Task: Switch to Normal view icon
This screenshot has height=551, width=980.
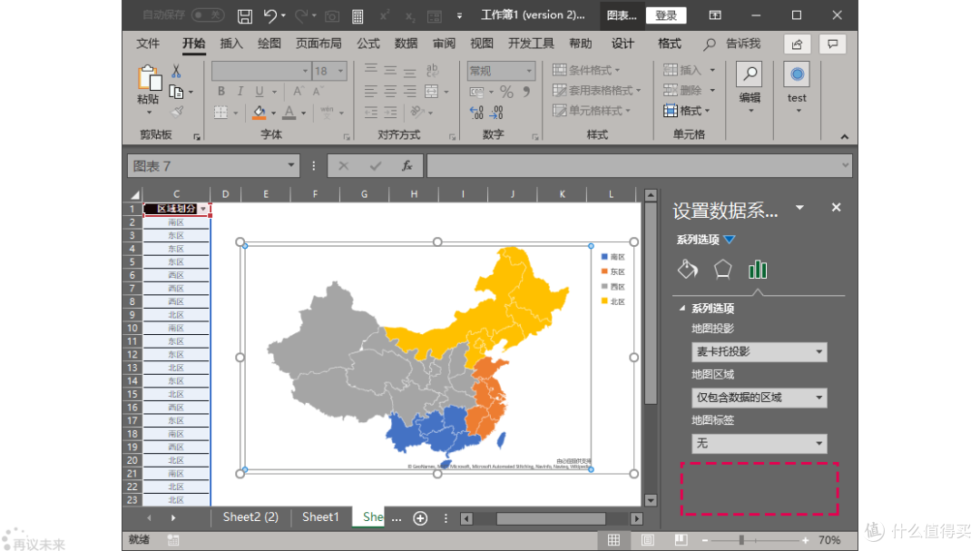Action: click(613, 540)
